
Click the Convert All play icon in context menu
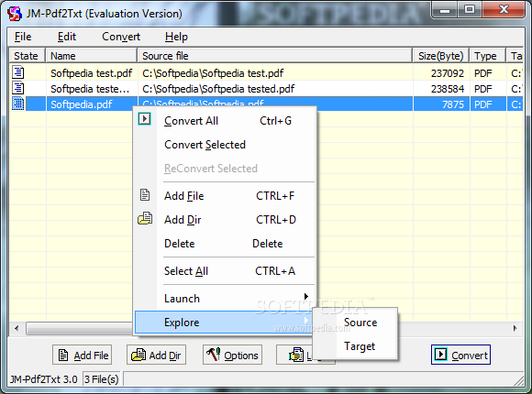145,119
